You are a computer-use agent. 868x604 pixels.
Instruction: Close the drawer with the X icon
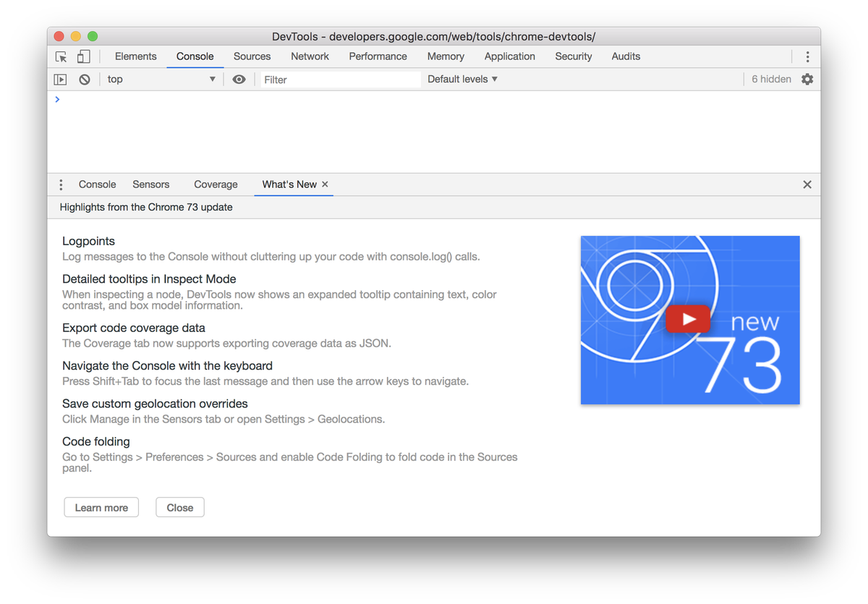coord(807,184)
